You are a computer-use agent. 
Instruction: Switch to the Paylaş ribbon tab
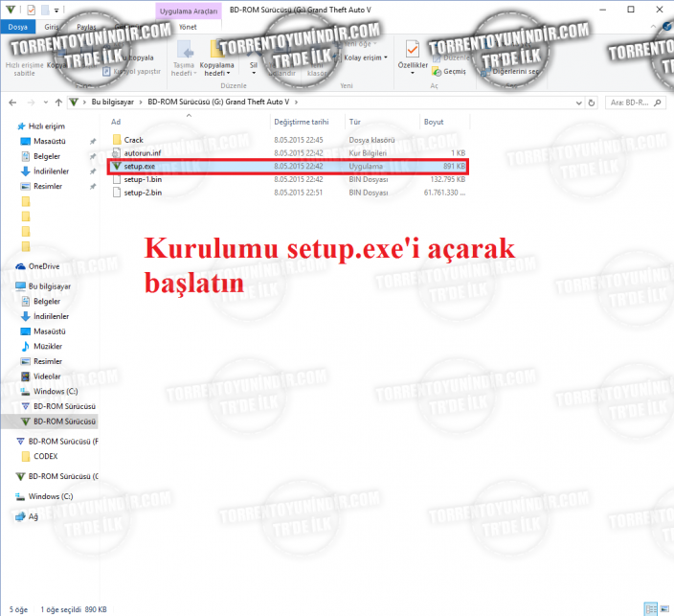(x=86, y=27)
